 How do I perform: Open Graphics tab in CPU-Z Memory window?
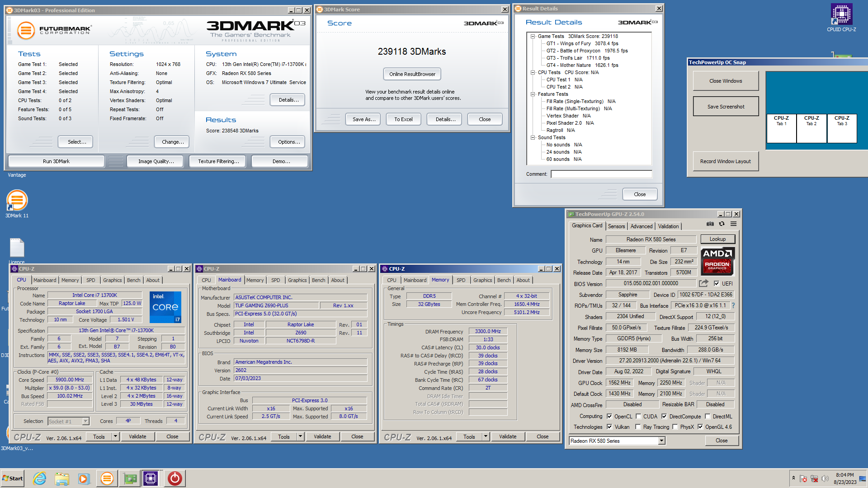point(482,280)
